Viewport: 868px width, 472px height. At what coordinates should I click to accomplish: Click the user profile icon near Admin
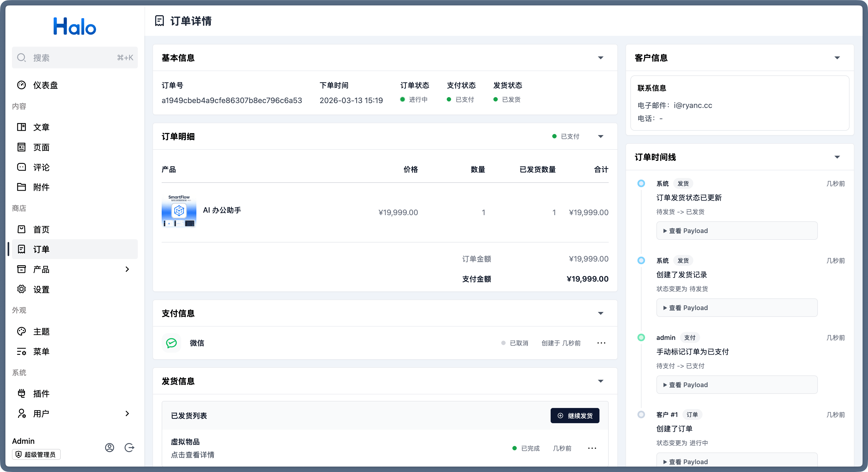click(x=110, y=447)
